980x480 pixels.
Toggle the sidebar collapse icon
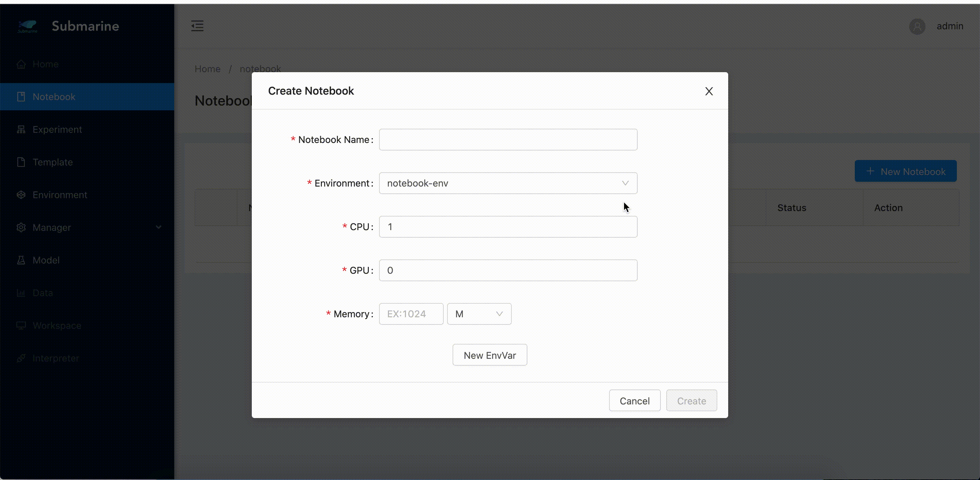197,26
